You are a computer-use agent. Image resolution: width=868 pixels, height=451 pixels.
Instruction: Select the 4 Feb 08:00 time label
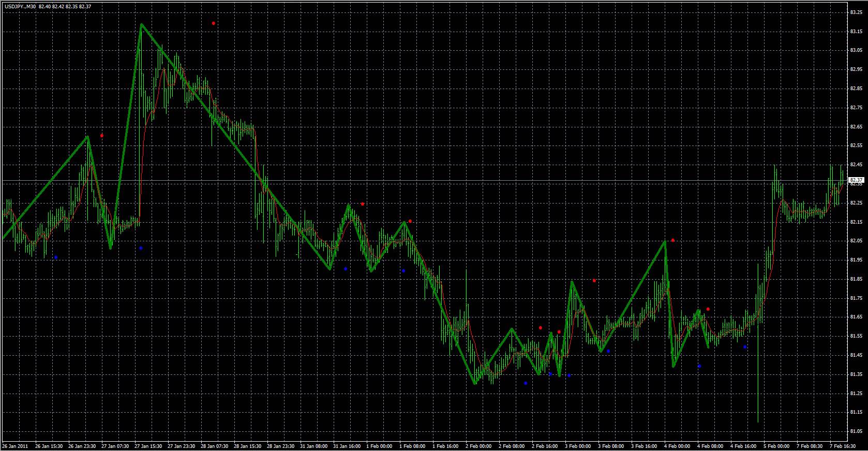point(711,446)
